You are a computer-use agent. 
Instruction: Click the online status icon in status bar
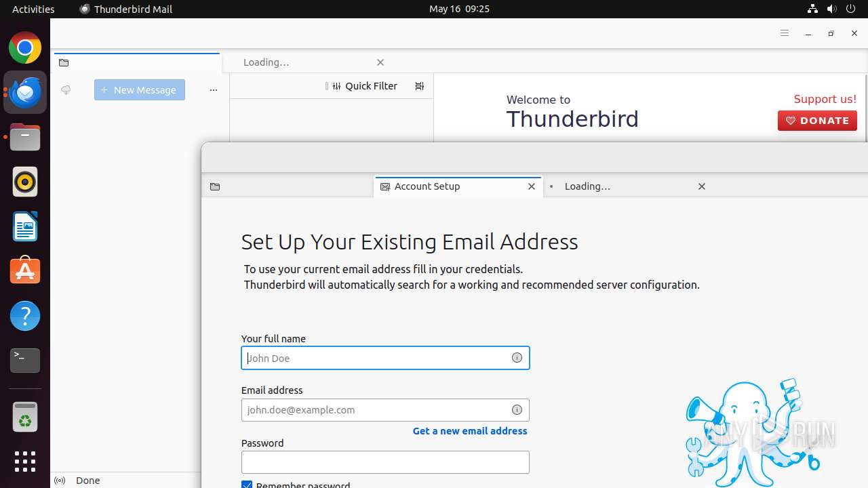click(60, 481)
